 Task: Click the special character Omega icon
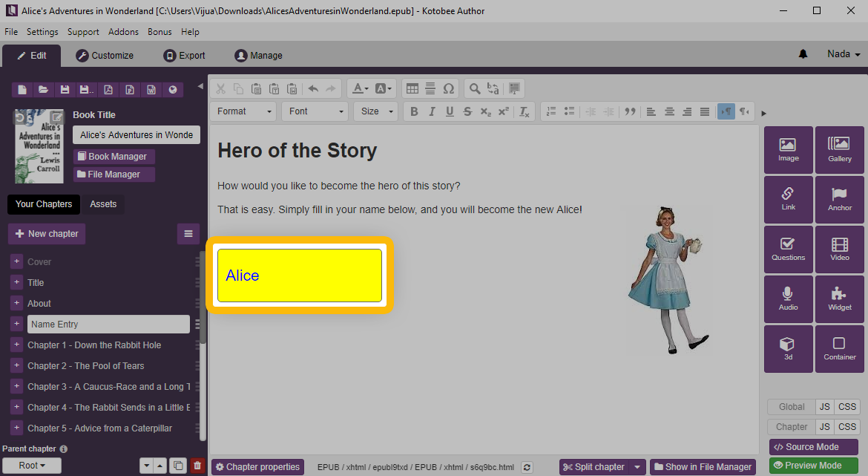click(x=448, y=88)
